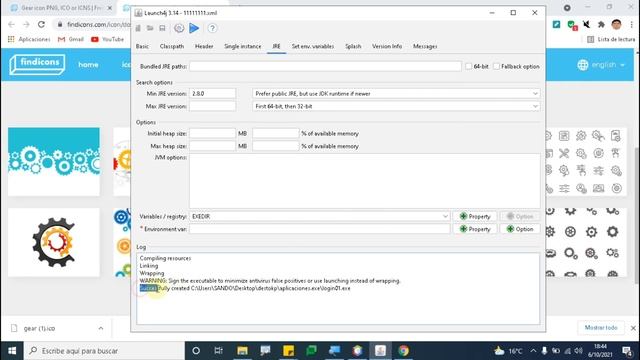This screenshot has width=640, height=360.
Task: Select the JRE tab
Action: pos(276,47)
